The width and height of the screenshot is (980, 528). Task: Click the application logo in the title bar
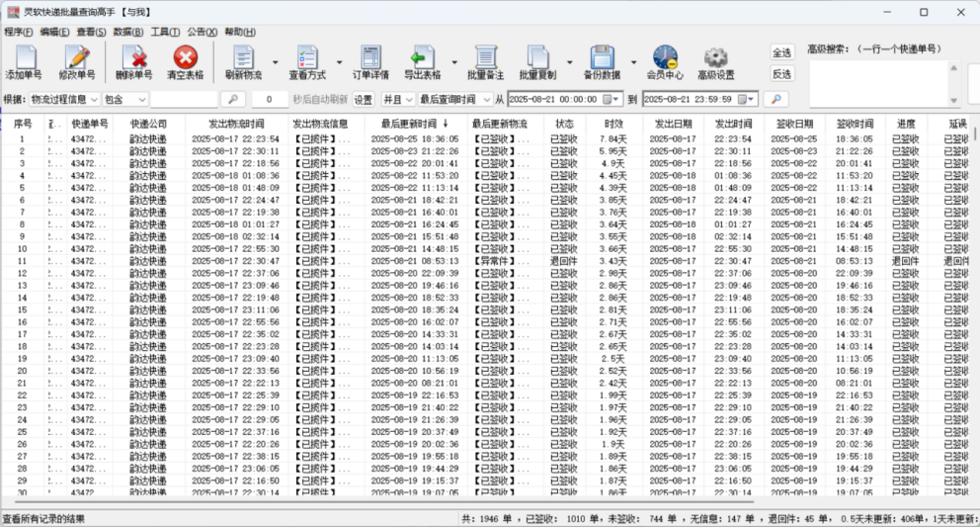click(x=12, y=12)
